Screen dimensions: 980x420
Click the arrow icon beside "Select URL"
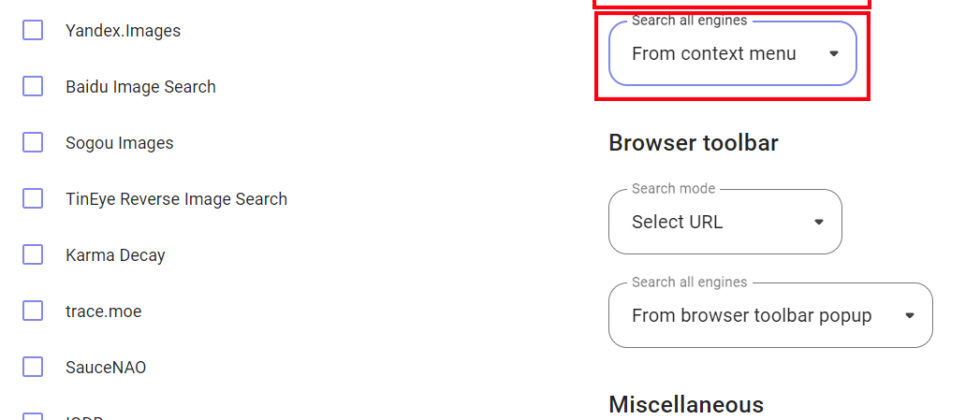(x=818, y=222)
